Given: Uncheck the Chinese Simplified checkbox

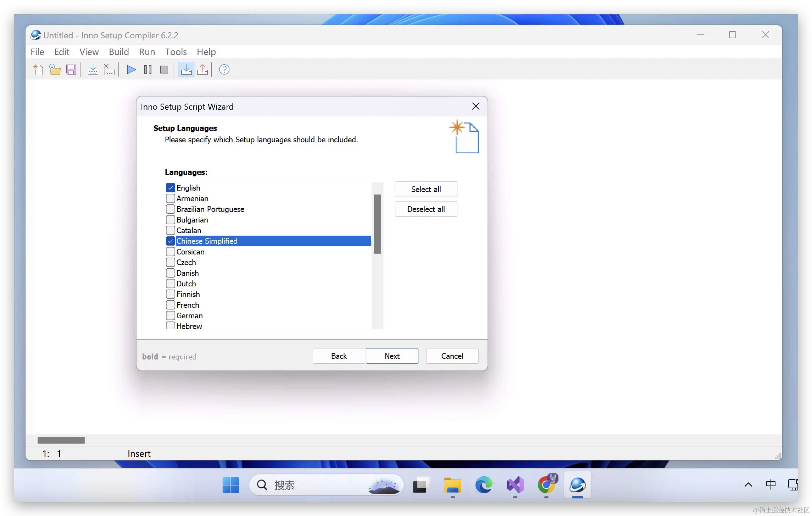Looking at the screenshot, I should point(171,241).
